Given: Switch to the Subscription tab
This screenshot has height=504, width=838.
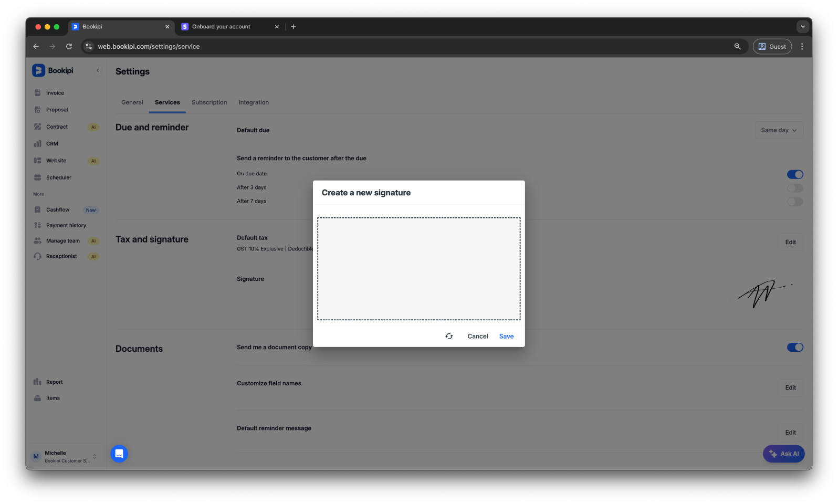Looking at the screenshot, I should coord(209,102).
